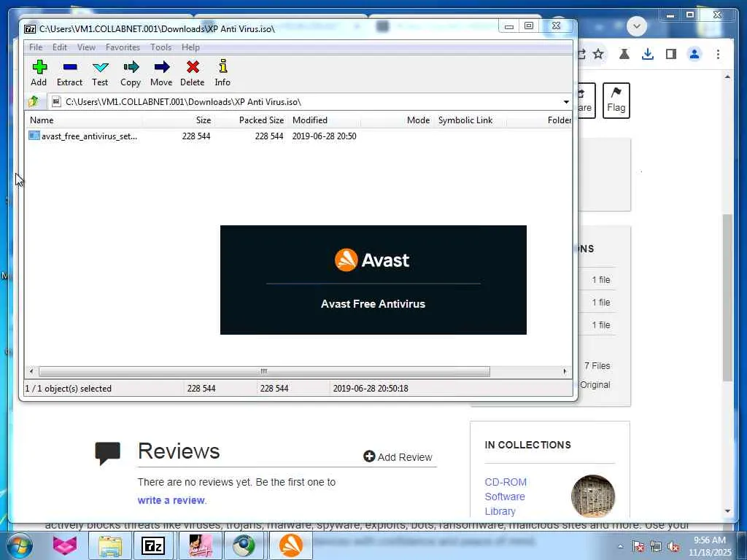
Task: Sort by Modified column header
Action: [324, 120]
